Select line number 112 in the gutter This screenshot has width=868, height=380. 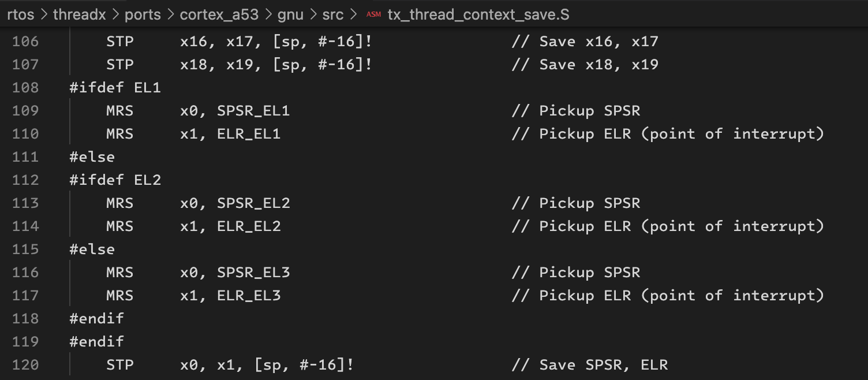(x=25, y=180)
